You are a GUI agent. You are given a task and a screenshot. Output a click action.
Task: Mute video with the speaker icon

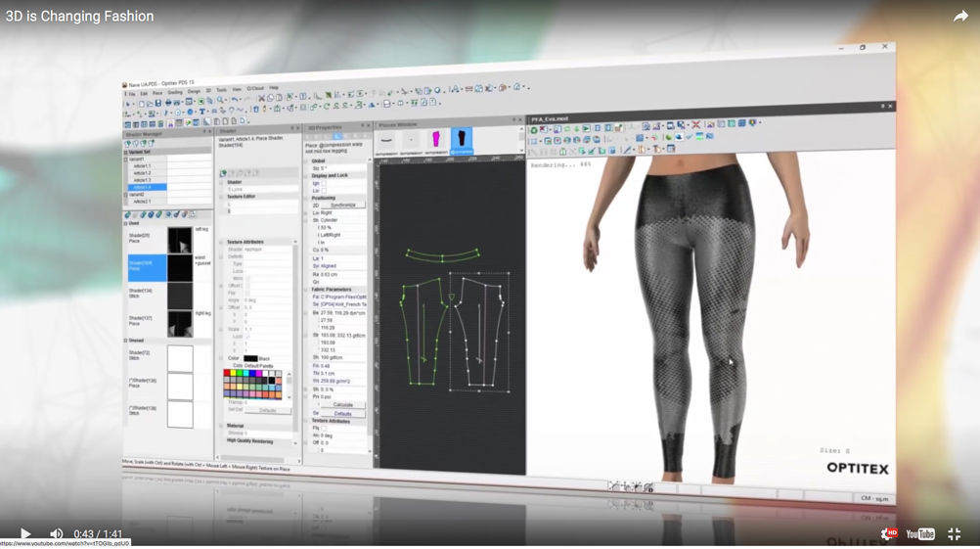(x=57, y=534)
